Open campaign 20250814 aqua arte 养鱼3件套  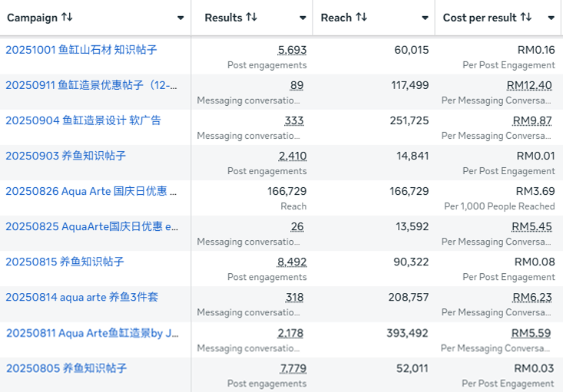point(81,297)
